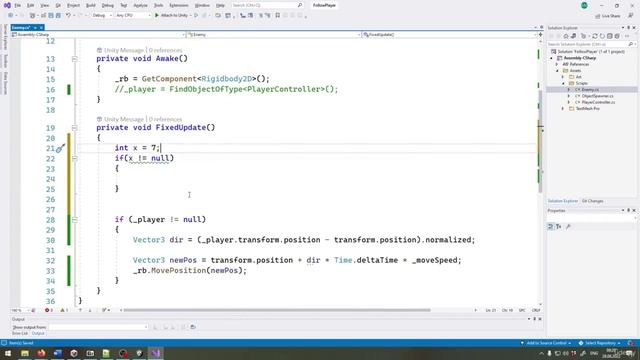Switch to the Git Changes tab

coord(592,201)
